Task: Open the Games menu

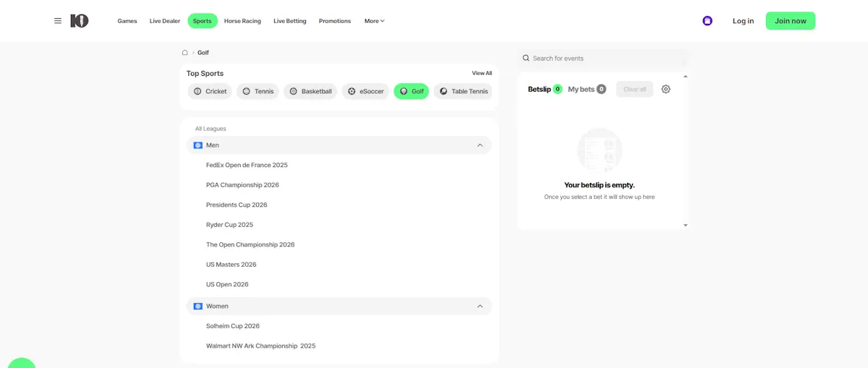Action: (x=127, y=21)
